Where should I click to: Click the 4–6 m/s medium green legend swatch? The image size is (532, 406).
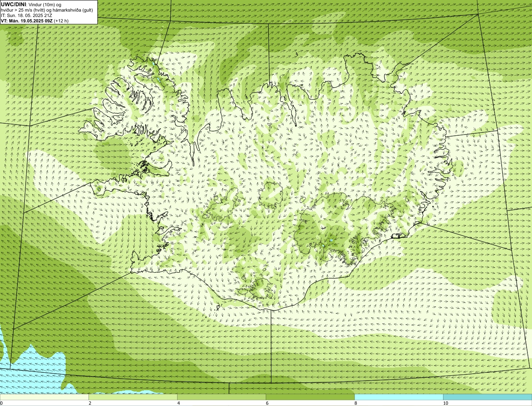(222, 397)
